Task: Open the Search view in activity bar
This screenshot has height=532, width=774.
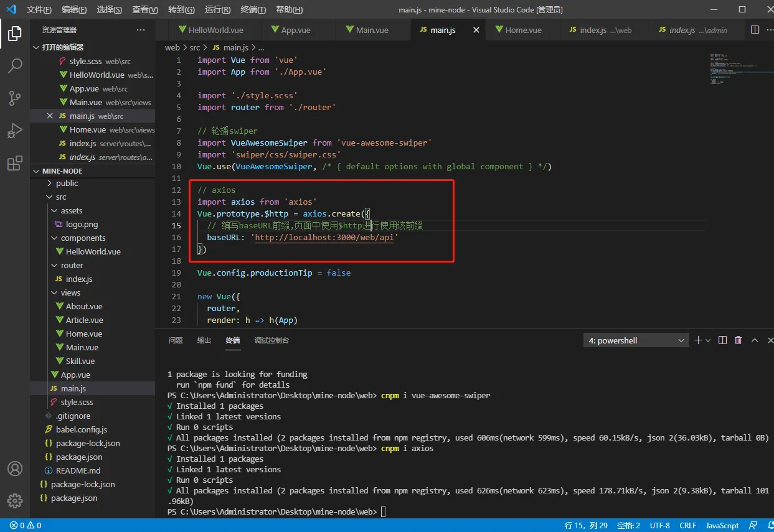Action: point(15,65)
